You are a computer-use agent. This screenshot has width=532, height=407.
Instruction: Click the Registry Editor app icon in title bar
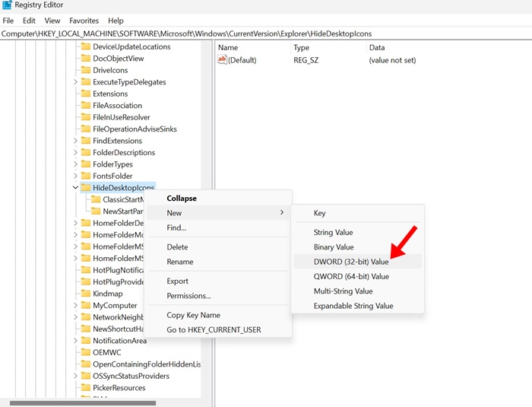pos(7,5)
